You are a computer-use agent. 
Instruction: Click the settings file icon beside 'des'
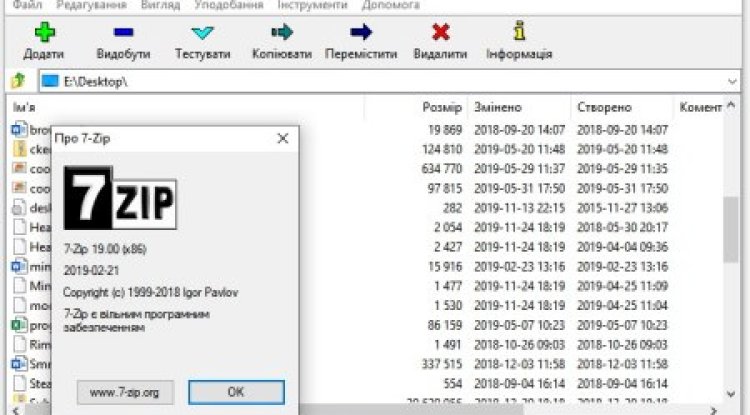click(19, 208)
